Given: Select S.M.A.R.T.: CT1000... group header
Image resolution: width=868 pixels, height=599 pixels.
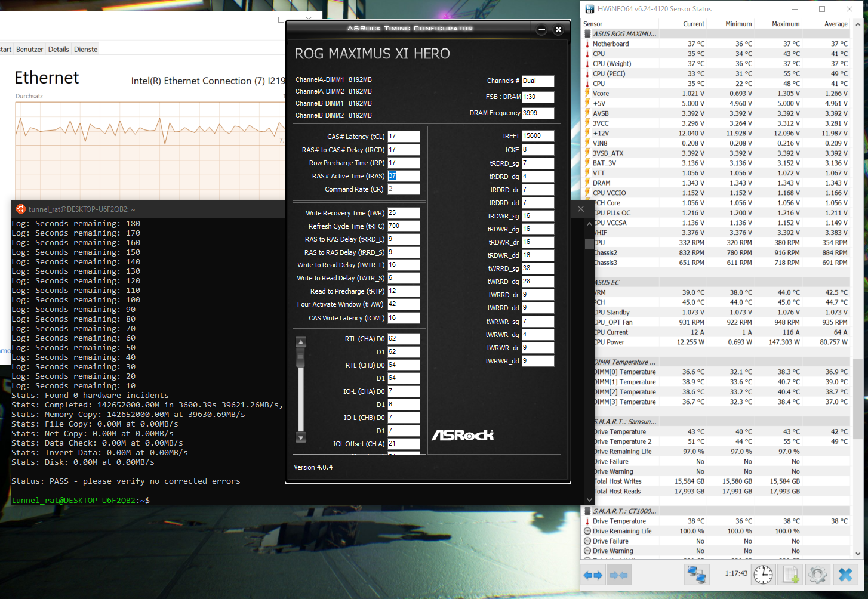Looking at the screenshot, I should 716,511.
